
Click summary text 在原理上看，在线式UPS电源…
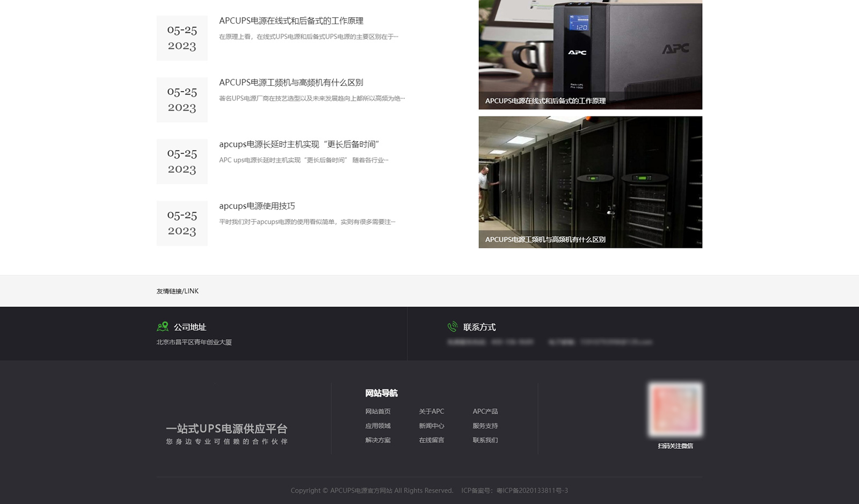(309, 37)
